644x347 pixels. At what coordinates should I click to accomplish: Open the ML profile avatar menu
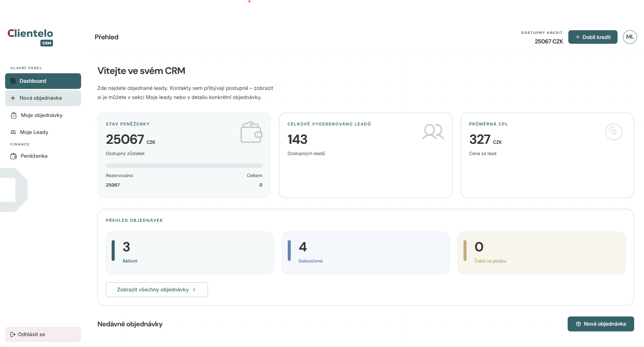630,37
